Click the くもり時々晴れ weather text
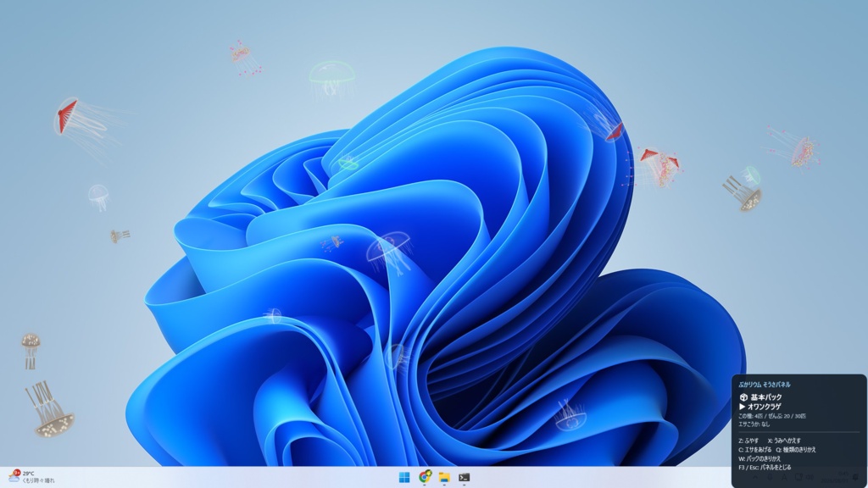 39,480
